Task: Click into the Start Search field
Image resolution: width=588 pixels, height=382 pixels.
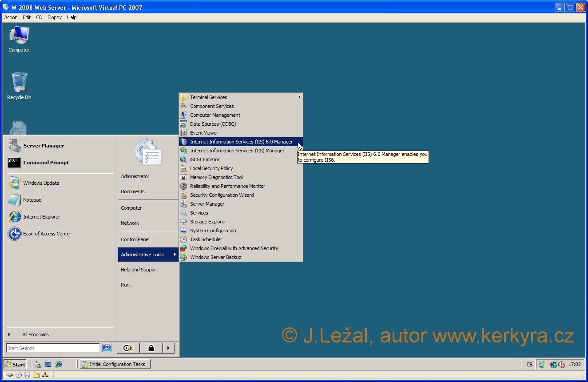Action: (53, 348)
